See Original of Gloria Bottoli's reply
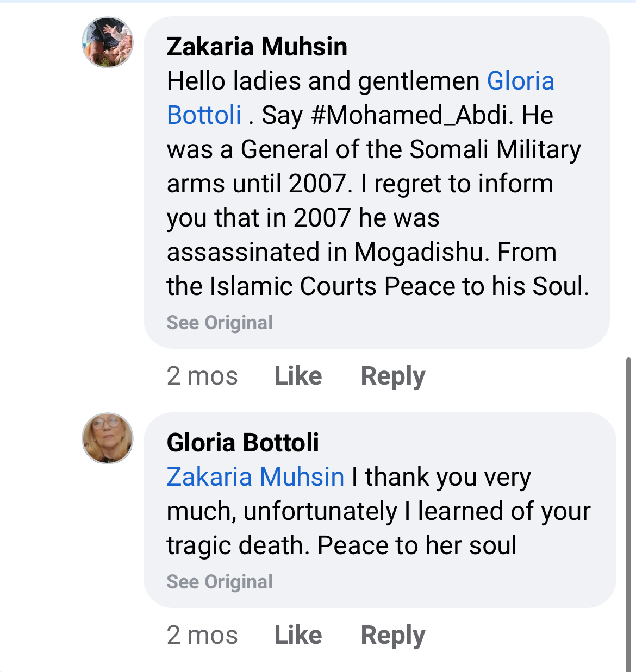The width and height of the screenshot is (636, 672). (x=220, y=582)
